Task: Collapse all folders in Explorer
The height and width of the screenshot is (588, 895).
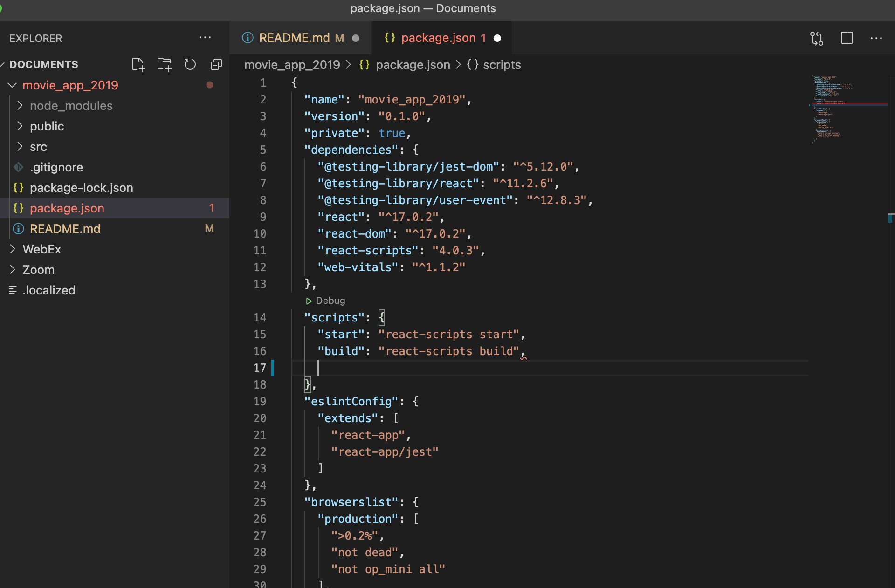Action: pos(216,64)
